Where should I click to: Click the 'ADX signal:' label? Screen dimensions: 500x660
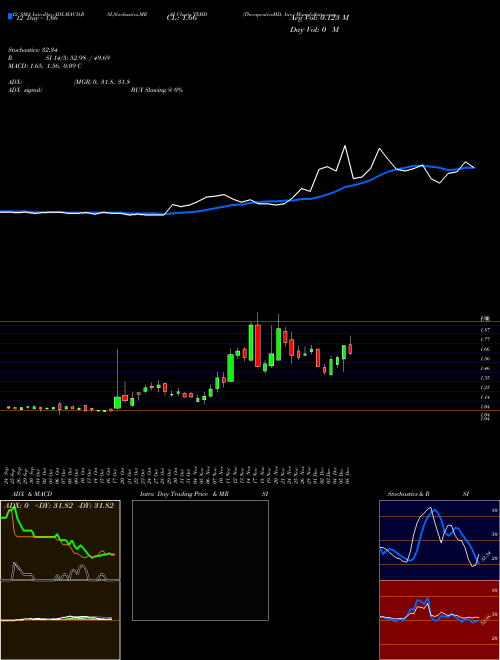pos(24,90)
